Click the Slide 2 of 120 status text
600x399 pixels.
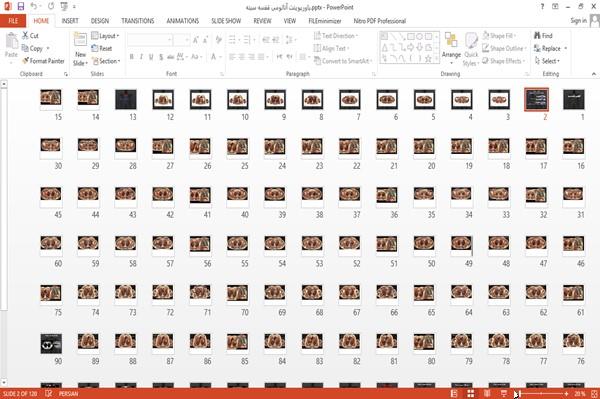pos(20,393)
